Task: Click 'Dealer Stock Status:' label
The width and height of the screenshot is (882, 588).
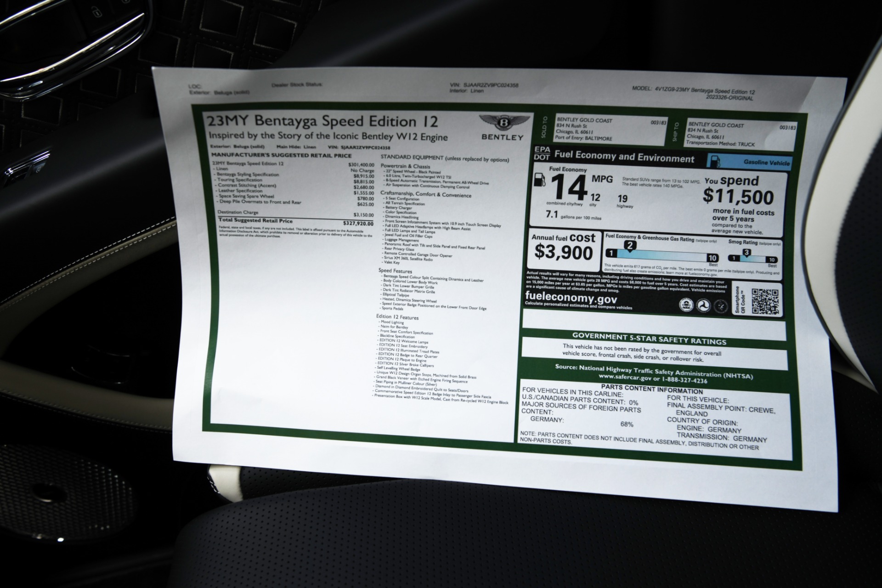Action: [297, 85]
